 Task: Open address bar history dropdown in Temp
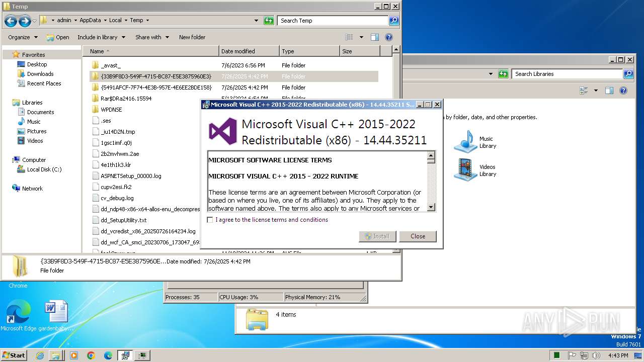coord(257,21)
